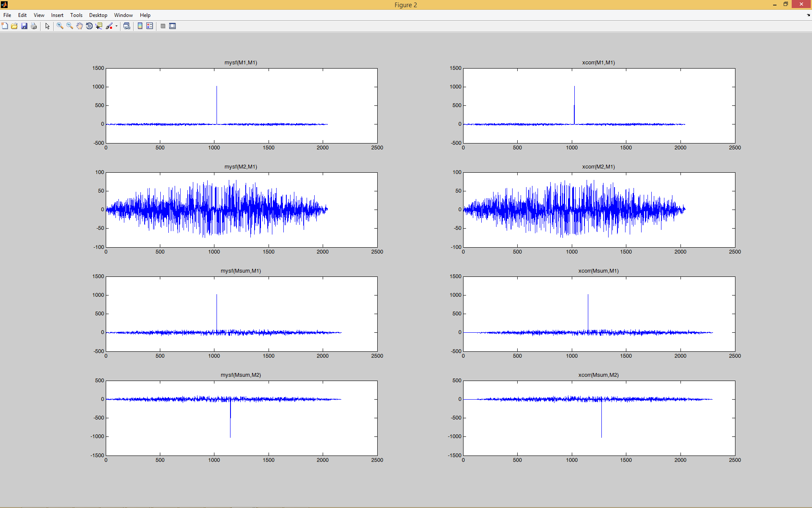Click the Link Plot icon
Image resolution: width=812 pixels, height=508 pixels.
click(x=126, y=26)
